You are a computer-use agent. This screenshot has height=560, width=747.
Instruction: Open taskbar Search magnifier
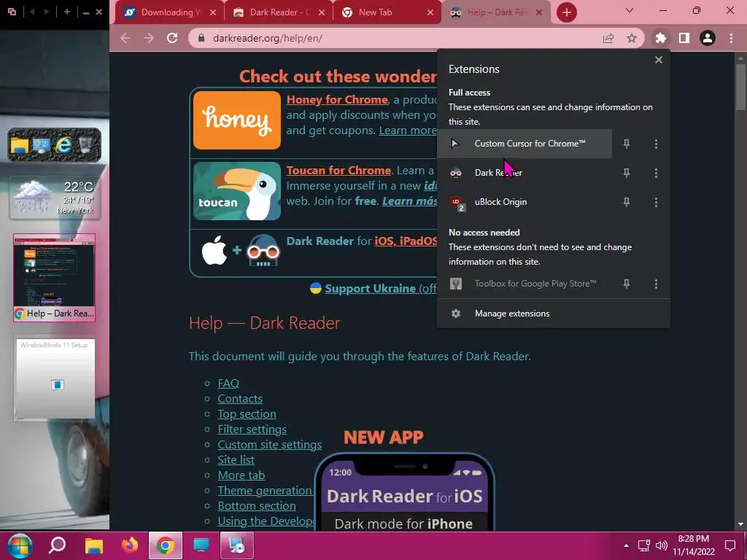57,545
